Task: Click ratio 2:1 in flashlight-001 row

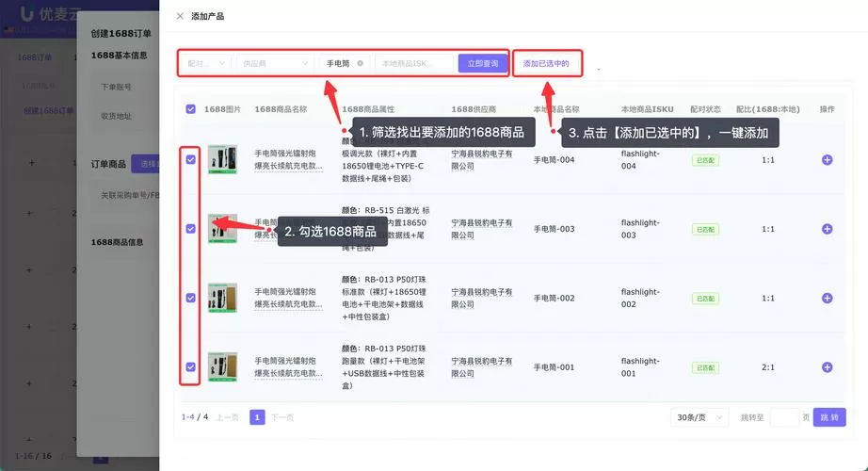Action: coord(768,366)
